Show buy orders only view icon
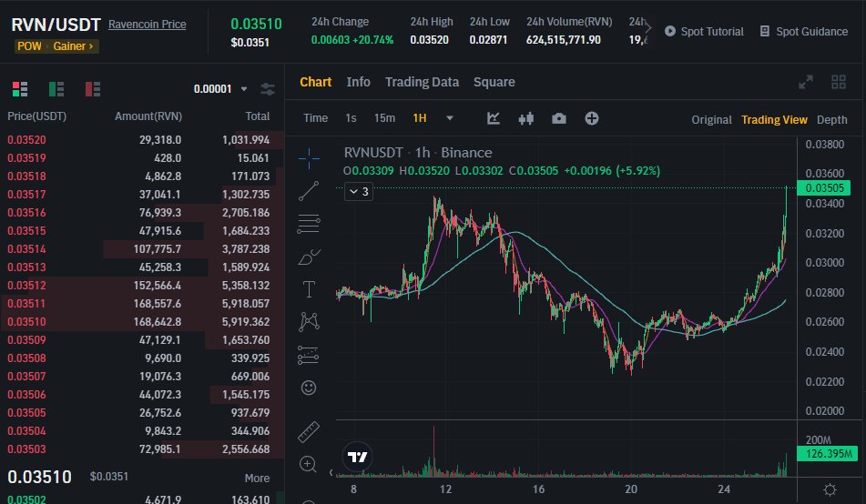This screenshot has width=866, height=504. click(56, 89)
